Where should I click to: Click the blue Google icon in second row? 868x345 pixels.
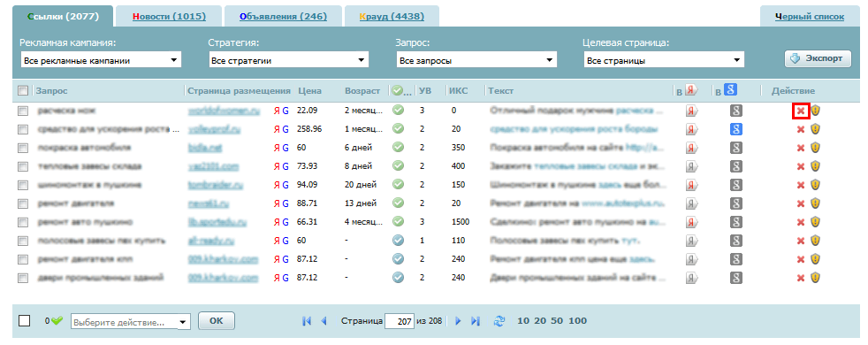[735, 129]
